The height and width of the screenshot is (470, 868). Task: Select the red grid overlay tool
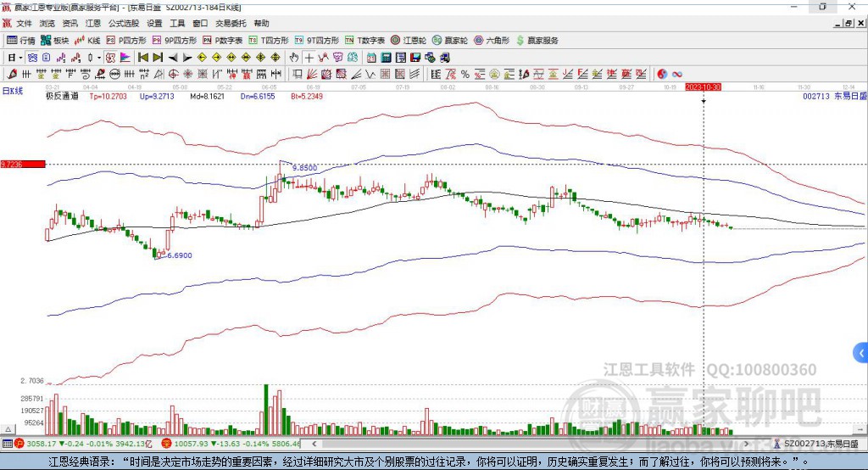tap(386, 75)
